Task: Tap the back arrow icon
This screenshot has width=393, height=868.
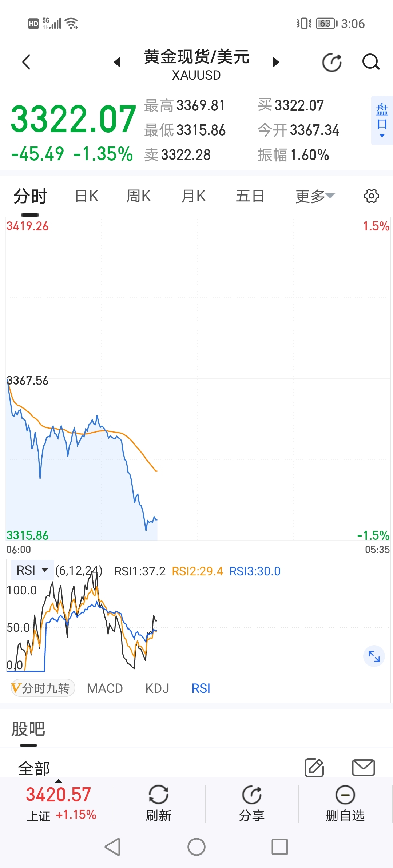Action: pos(26,62)
